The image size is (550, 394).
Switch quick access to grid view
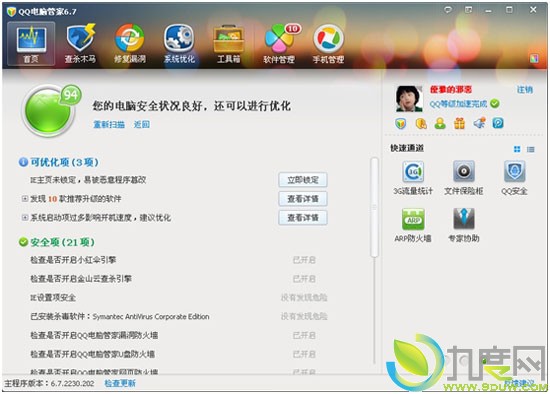[x=517, y=149]
